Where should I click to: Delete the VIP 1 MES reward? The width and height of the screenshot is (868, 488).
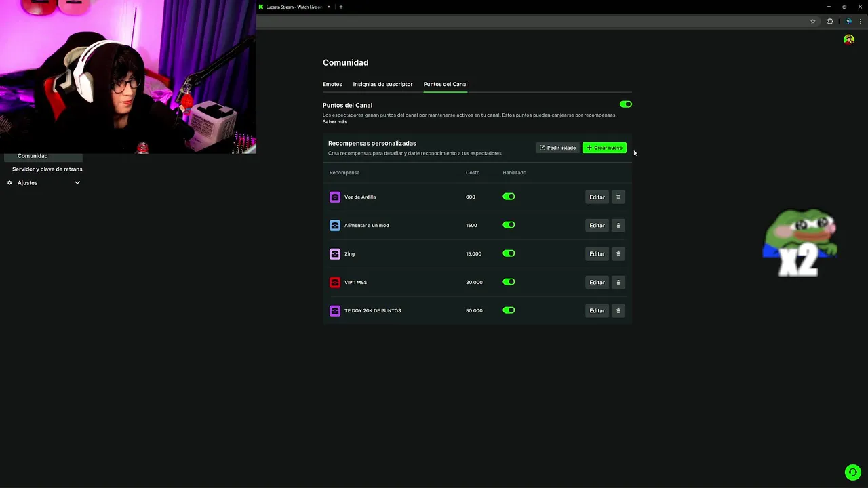tap(618, 283)
